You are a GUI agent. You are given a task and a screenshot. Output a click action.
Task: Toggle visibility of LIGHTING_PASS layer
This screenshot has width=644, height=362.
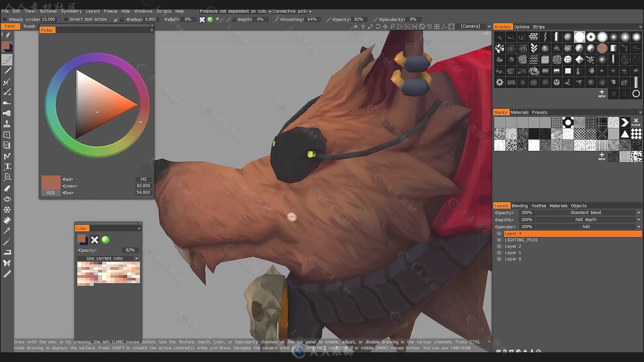tap(499, 240)
